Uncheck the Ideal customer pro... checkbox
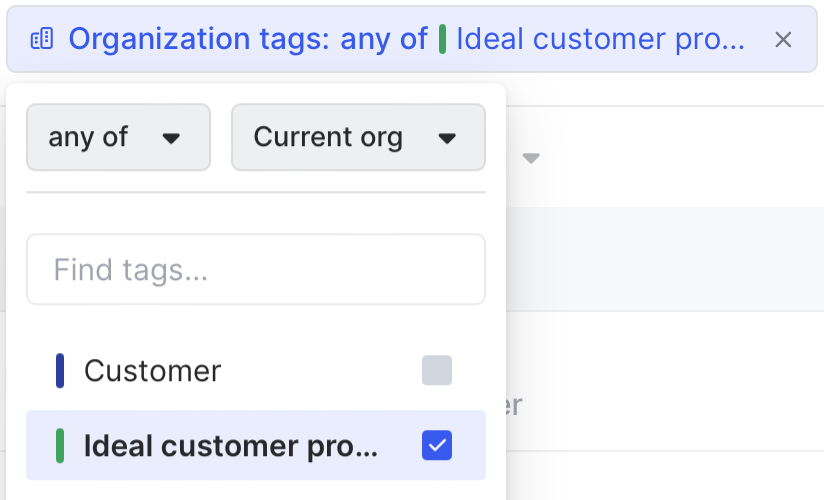Image resolution: width=824 pixels, height=500 pixels. click(437, 446)
